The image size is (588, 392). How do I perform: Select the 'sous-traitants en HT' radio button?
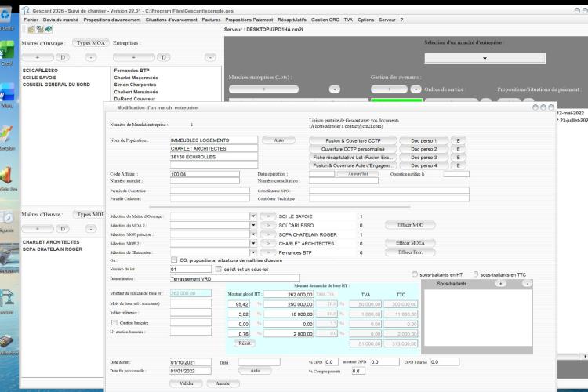point(415,274)
